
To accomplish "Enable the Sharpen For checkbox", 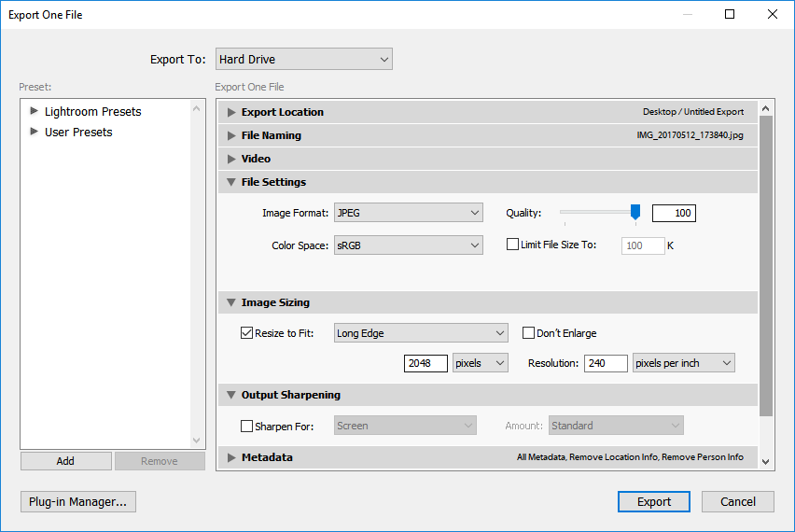I will coord(246,426).
